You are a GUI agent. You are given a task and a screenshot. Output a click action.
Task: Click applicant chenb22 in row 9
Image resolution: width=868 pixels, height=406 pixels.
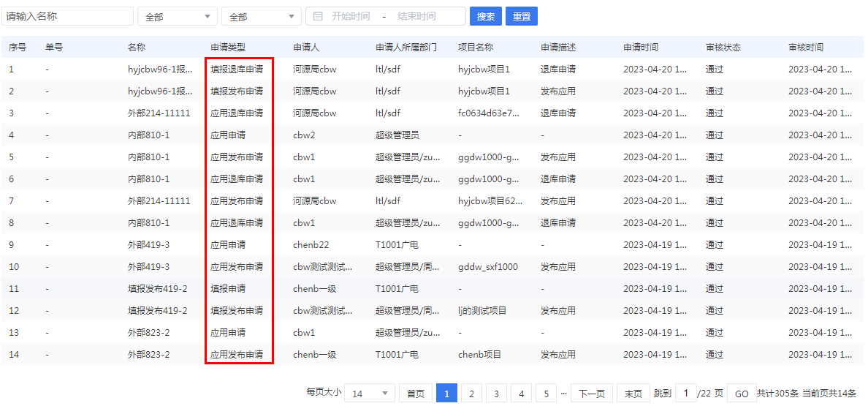click(311, 244)
